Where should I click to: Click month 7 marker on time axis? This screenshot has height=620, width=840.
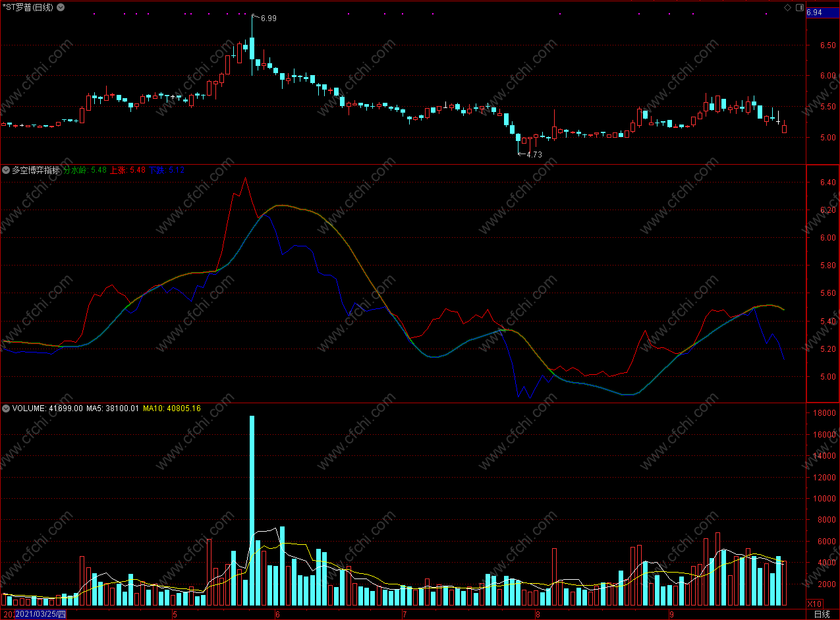(x=405, y=615)
